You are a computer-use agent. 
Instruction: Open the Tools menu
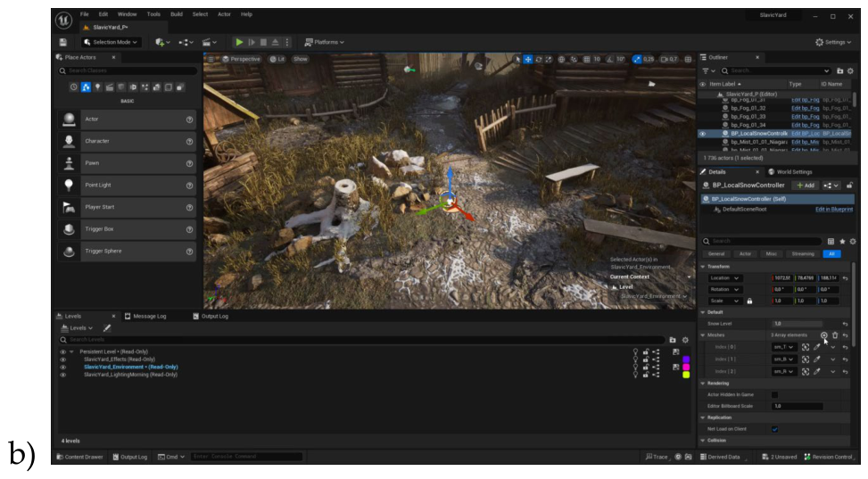click(153, 14)
